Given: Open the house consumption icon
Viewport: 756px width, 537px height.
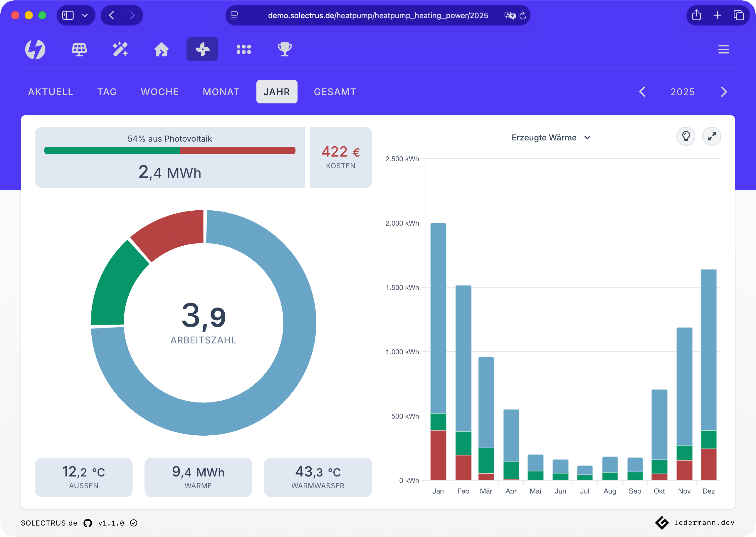Looking at the screenshot, I should (161, 49).
